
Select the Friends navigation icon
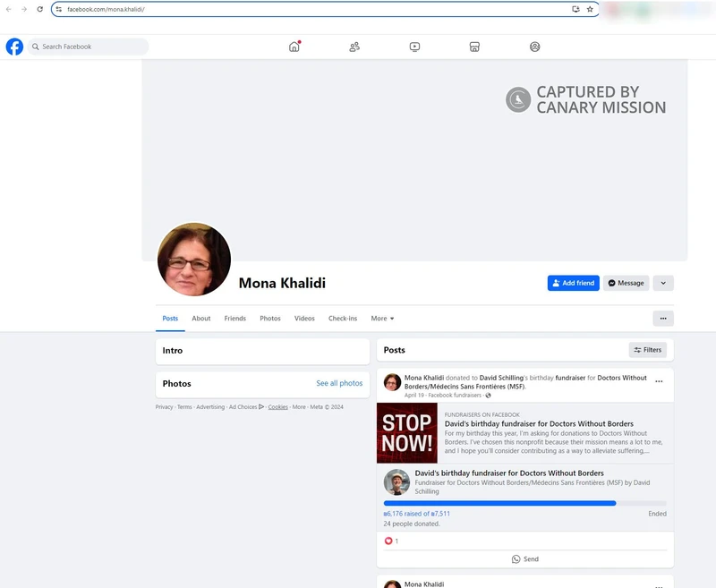(354, 46)
